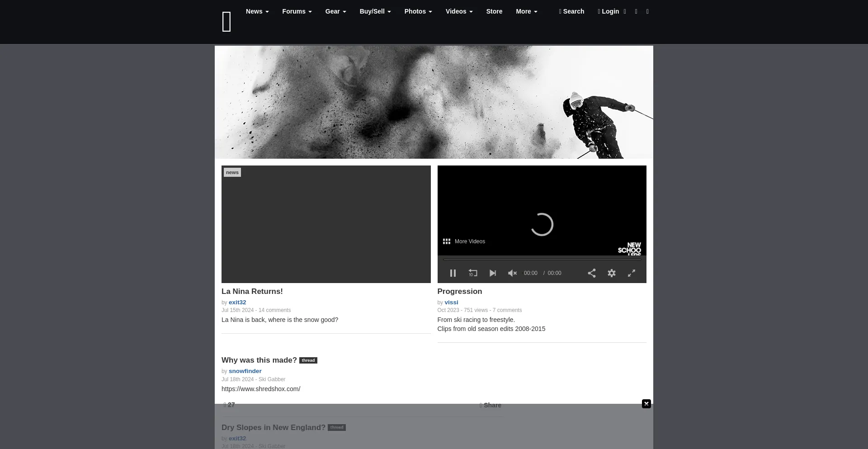Share the Why was this made thread
868x449 pixels.
coord(491,405)
